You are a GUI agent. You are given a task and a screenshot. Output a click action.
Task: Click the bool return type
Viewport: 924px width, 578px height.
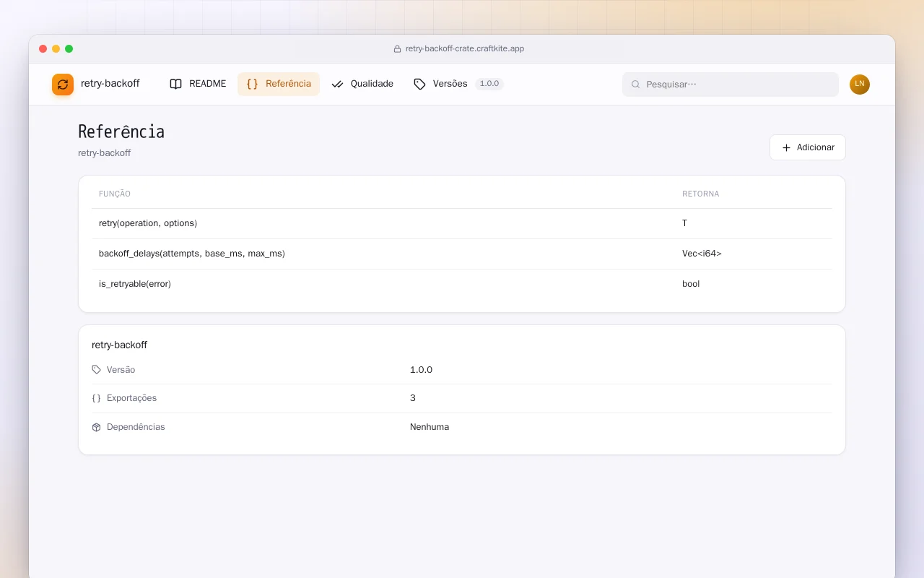click(691, 284)
